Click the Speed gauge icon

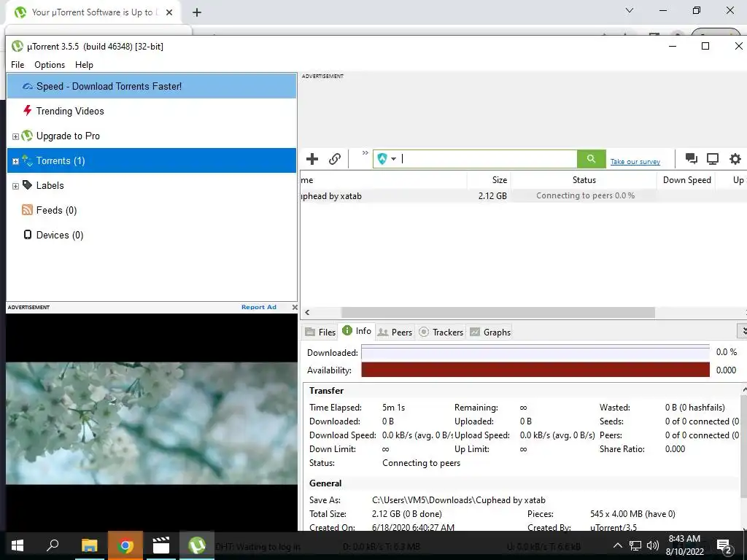28,86
